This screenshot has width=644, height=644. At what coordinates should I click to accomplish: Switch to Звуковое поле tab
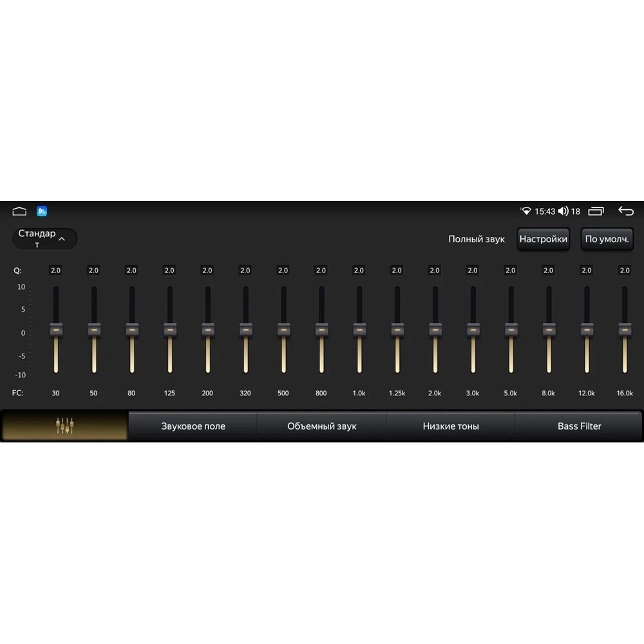pyautogui.click(x=193, y=426)
